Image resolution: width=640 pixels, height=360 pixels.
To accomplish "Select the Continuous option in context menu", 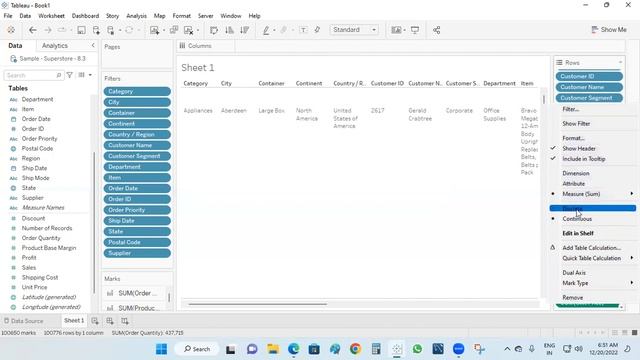I will 577,219.
